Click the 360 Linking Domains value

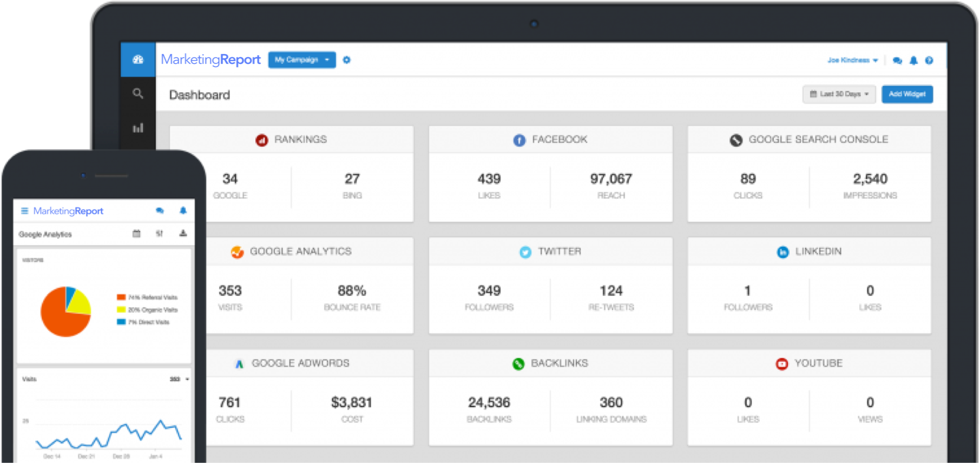coord(611,403)
